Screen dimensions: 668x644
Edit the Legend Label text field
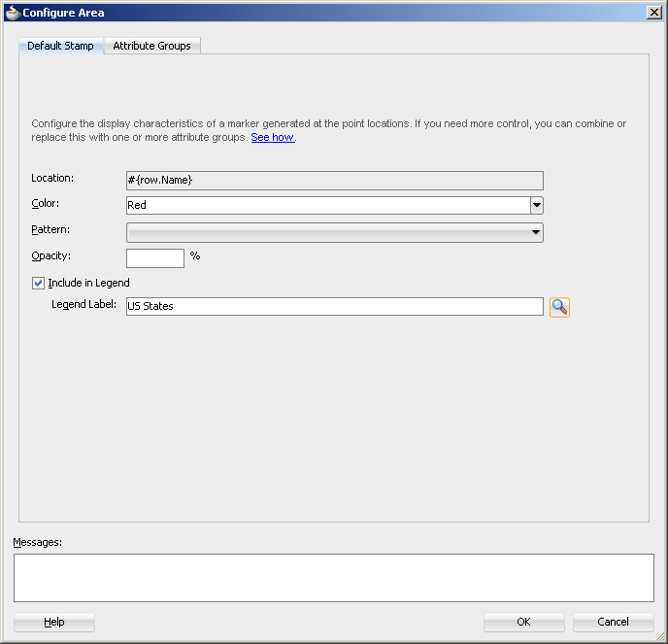pos(334,306)
